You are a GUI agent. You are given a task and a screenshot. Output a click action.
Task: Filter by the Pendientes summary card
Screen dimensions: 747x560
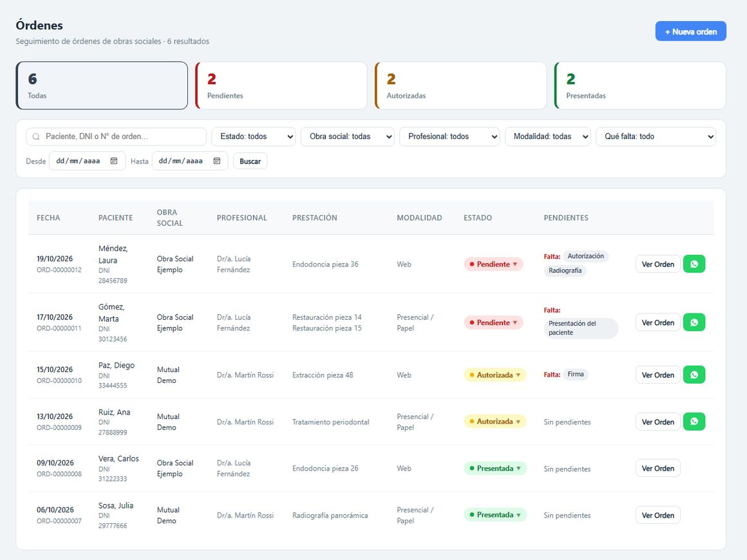281,86
